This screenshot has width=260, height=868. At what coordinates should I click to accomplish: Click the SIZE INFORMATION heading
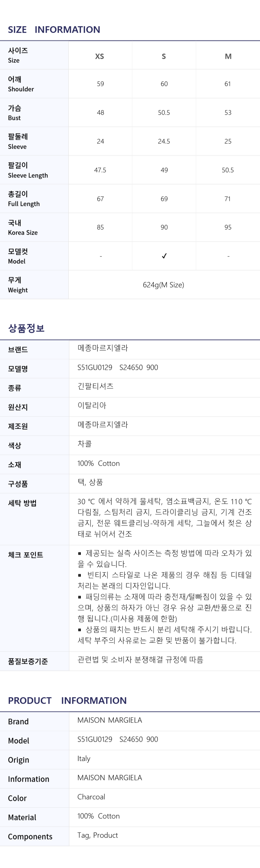54,30
